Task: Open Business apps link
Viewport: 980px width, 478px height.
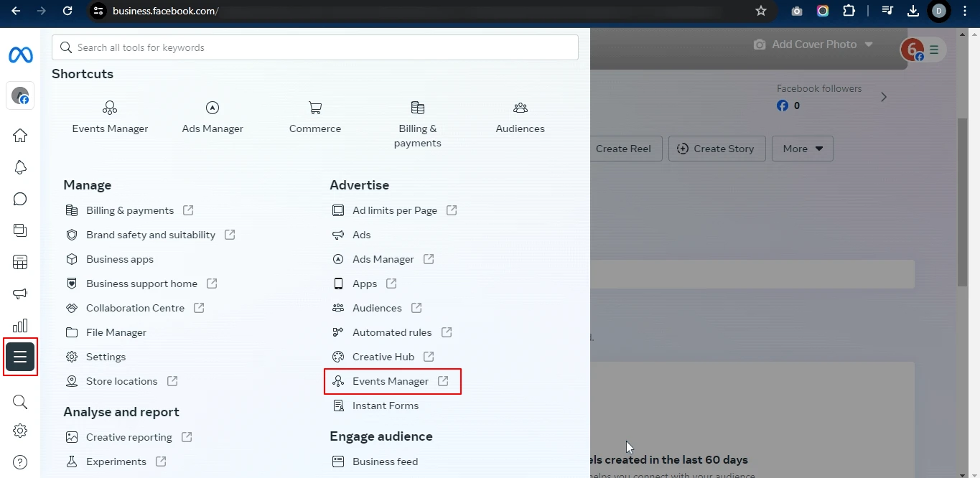Action: [x=119, y=259]
